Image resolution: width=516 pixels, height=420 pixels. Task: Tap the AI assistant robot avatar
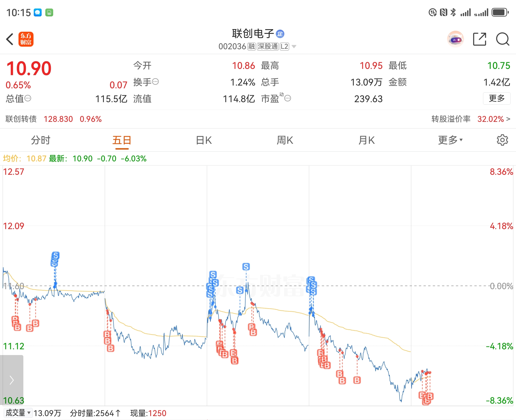(455, 39)
